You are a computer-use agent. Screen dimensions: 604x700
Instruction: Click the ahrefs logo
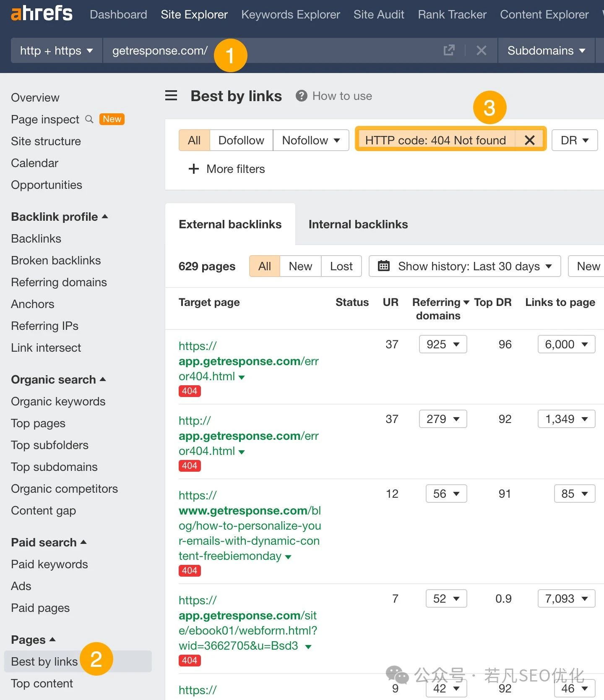click(x=42, y=14)
